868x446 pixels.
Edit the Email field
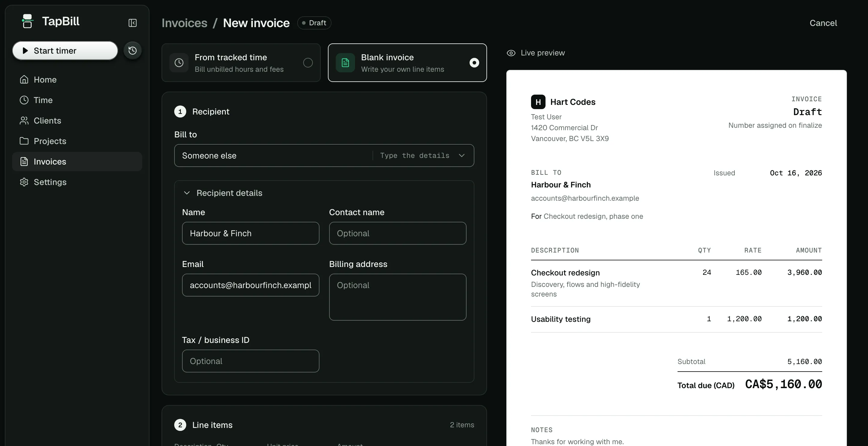tap(250, 285)
